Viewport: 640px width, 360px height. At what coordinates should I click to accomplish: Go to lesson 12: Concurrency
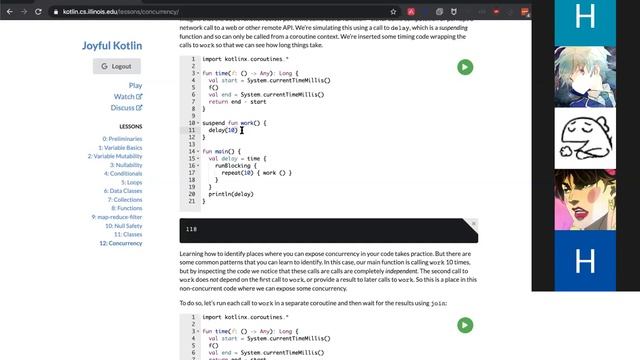point(121,243)
